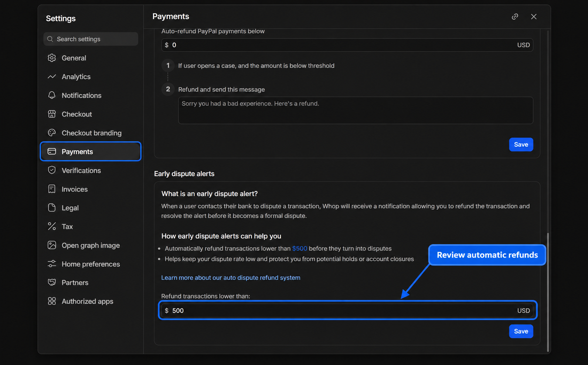
Task: Click the picture icon beside Open graph image
Action: [x=52, y=245]
